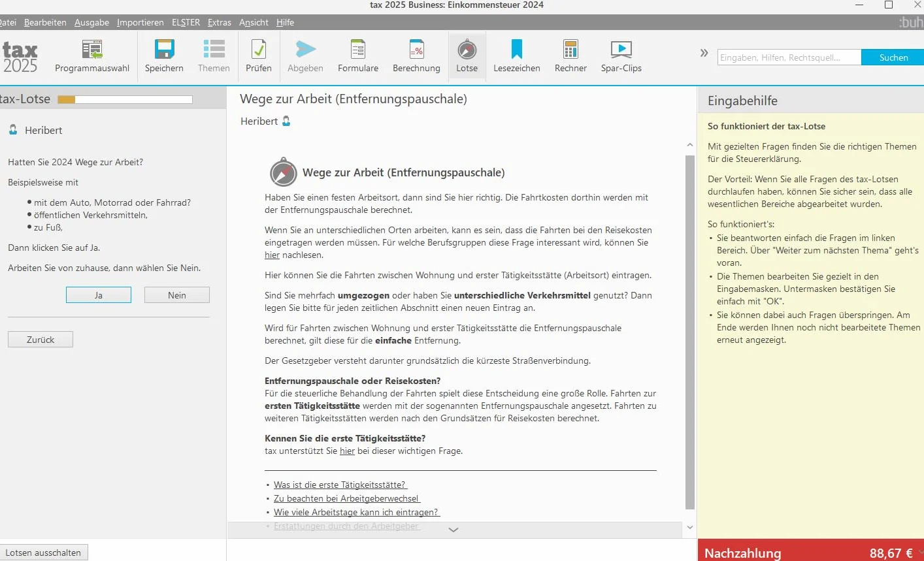Open 'hier' link about Berufsgruppen
The image size is (924, 561).
272,255
